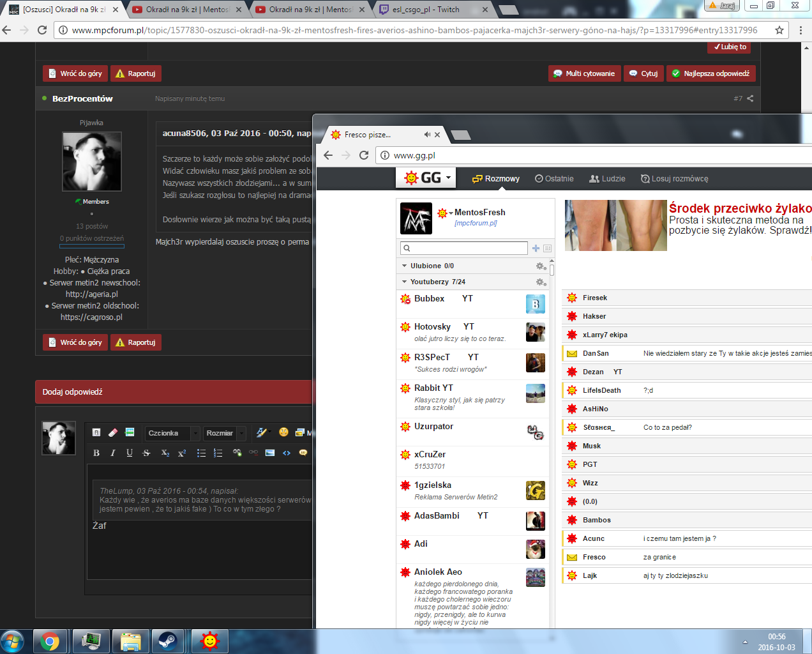Switch to the Ostatnie tab in GG
812x654 pixels.
point(554,179)
